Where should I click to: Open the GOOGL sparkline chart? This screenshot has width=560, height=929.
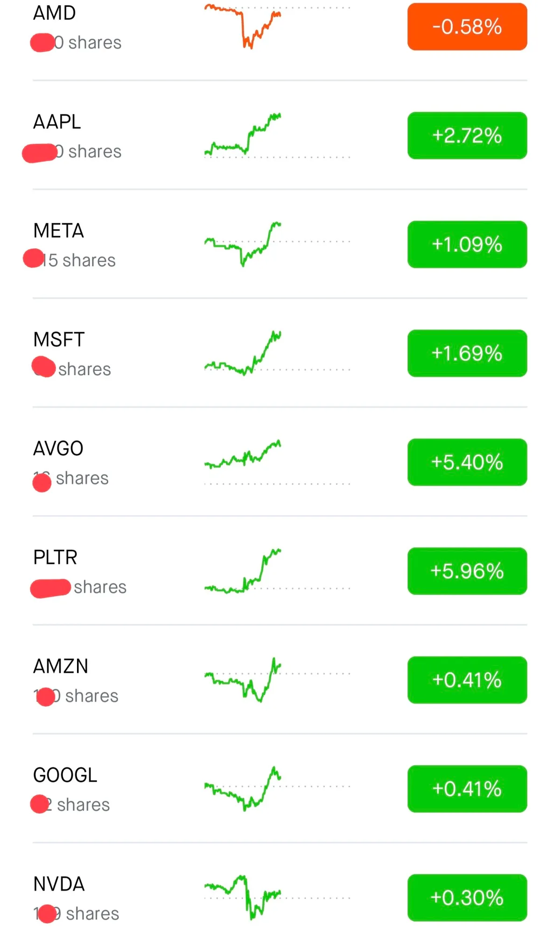tap(243, 789)
